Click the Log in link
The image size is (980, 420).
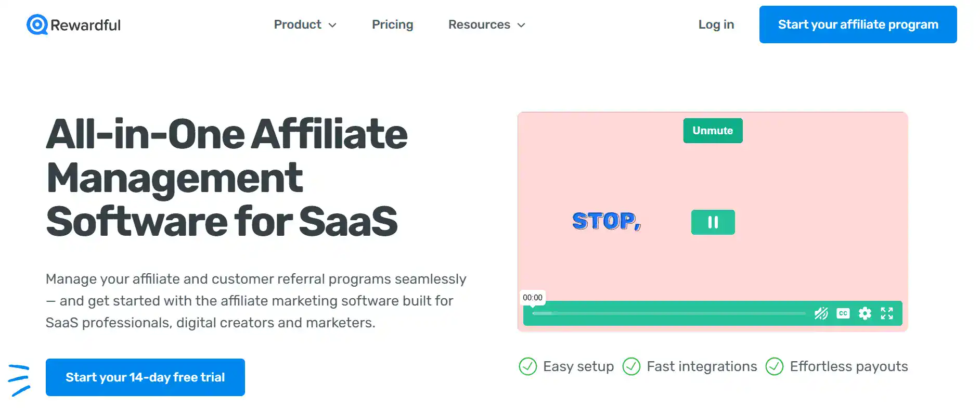pos(716,24)
